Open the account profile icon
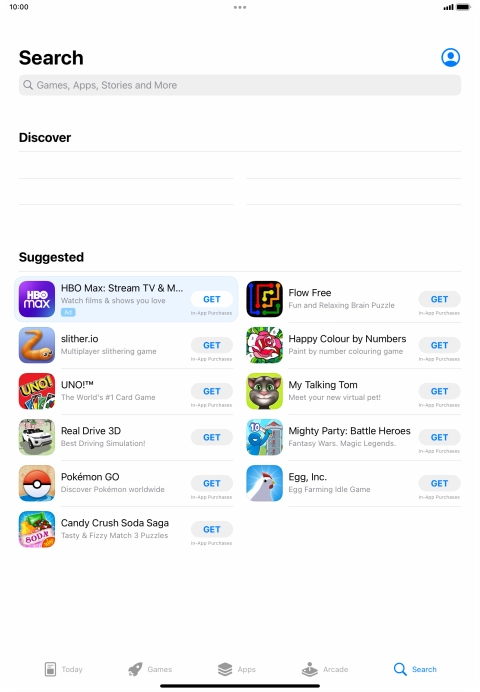The height and width of the screenshot is (692, 480). [x=450, y=57]
